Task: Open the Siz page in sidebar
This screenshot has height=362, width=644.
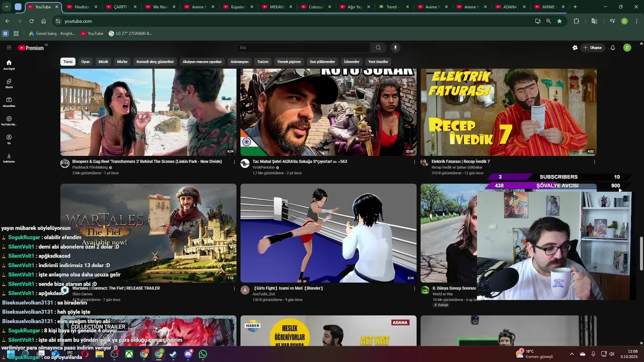Action: pos(9,139)
